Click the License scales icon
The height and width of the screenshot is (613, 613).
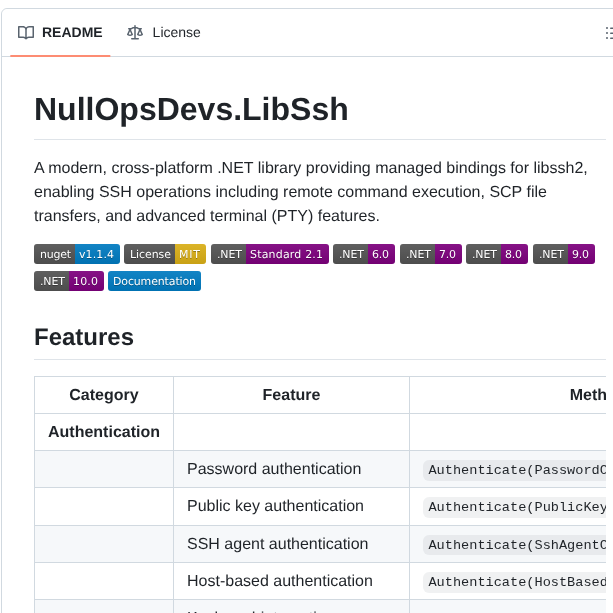pos(135,32)
